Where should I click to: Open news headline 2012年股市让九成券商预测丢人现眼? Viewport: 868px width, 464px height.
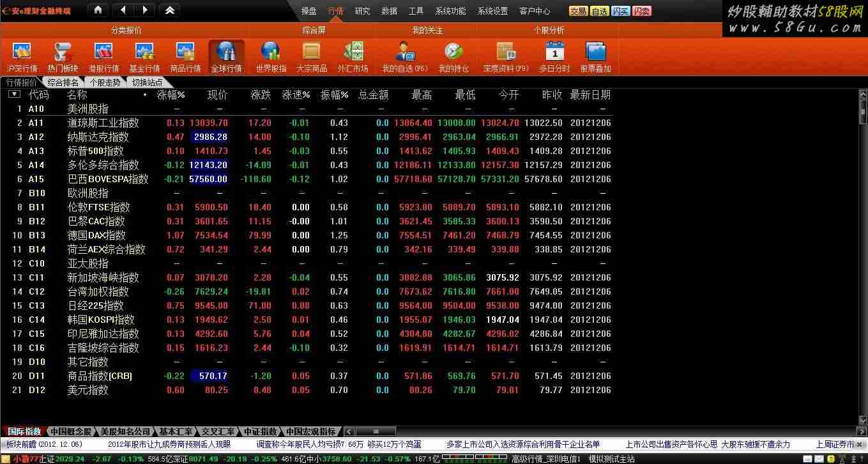tap(169, 444)
